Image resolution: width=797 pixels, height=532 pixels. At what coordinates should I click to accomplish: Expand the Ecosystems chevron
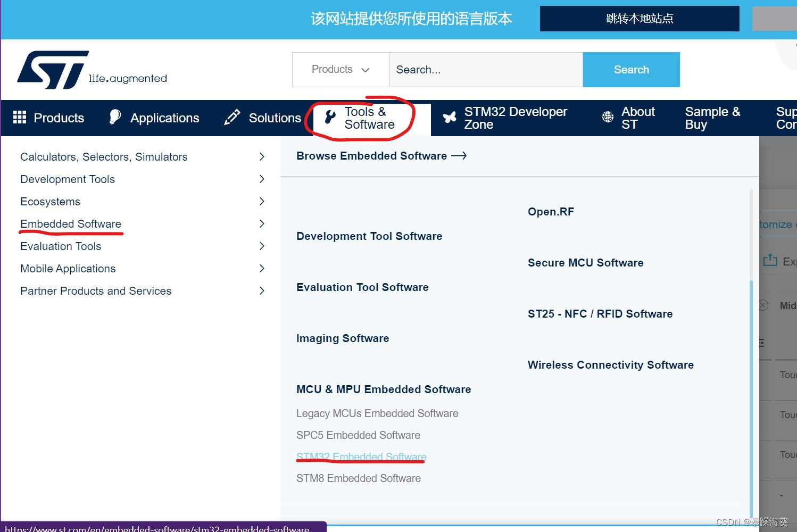click(x=261, y=201)
